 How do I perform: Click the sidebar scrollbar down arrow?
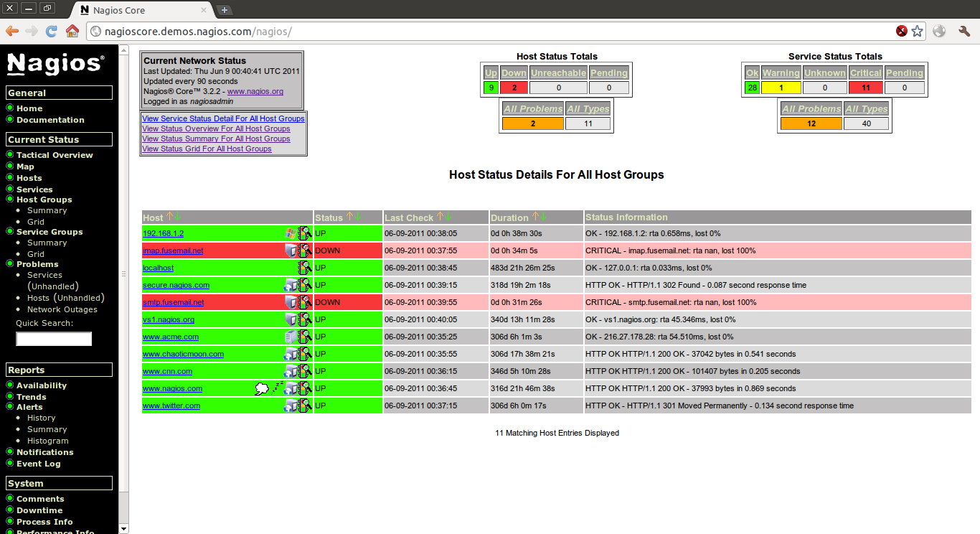(x=124, y=529)
